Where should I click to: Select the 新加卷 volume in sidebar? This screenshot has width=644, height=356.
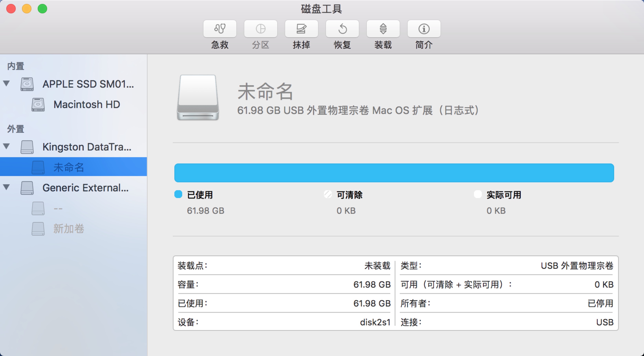coord(69,229)
